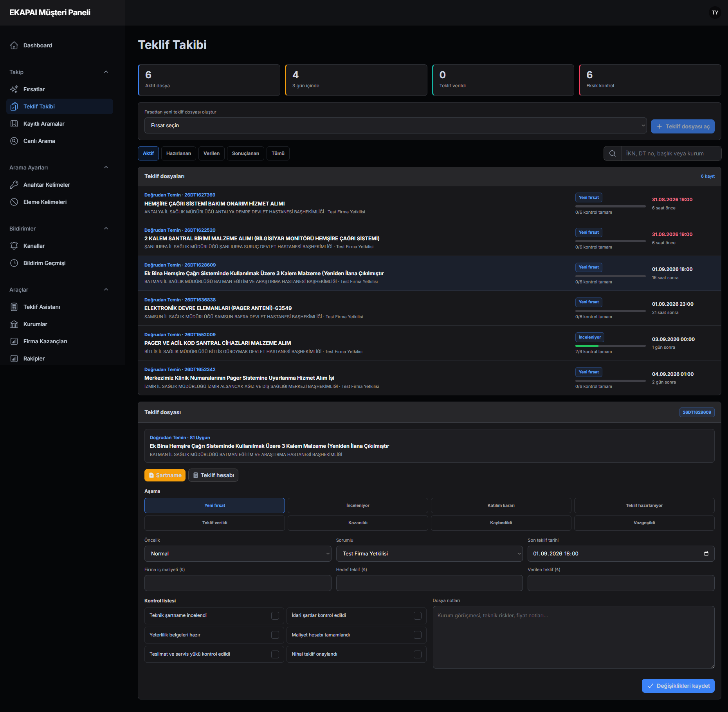Click the Kanallar bell icon
Viewport: 728px width, 712px height.
[x=14, y=246]
